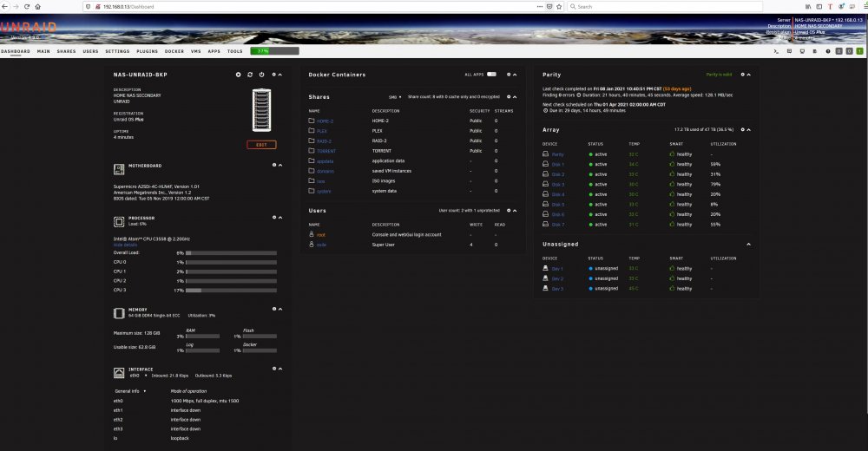This screenshot has width=868, height=451.
Task: Collapse the Processor section
Action: [280, 218]
